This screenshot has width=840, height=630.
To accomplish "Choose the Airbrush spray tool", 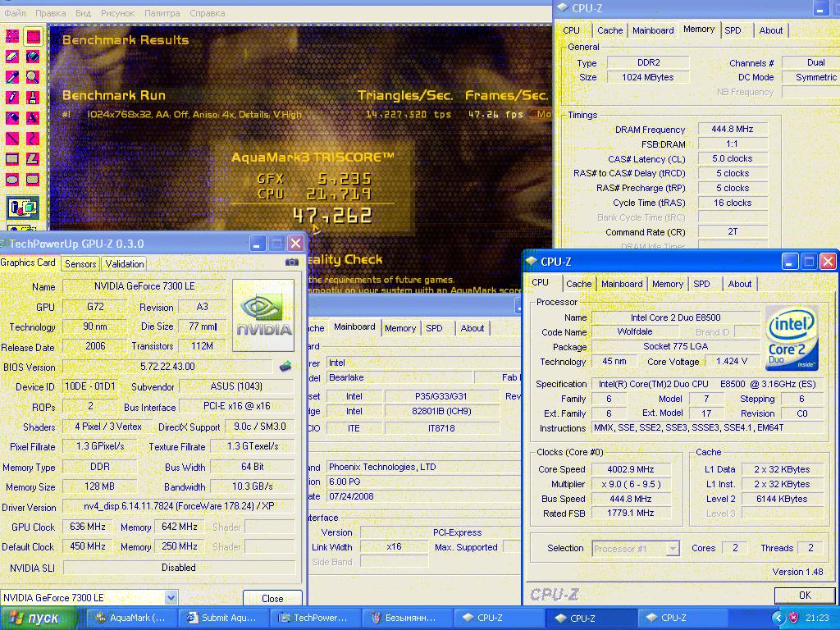I will click(11, 118).
